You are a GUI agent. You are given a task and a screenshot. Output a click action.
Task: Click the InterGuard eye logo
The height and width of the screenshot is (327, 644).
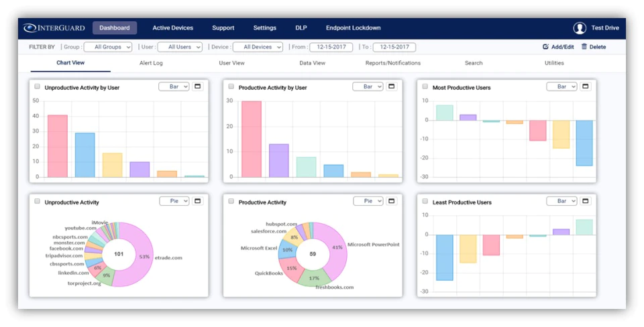tap(30, 28)
